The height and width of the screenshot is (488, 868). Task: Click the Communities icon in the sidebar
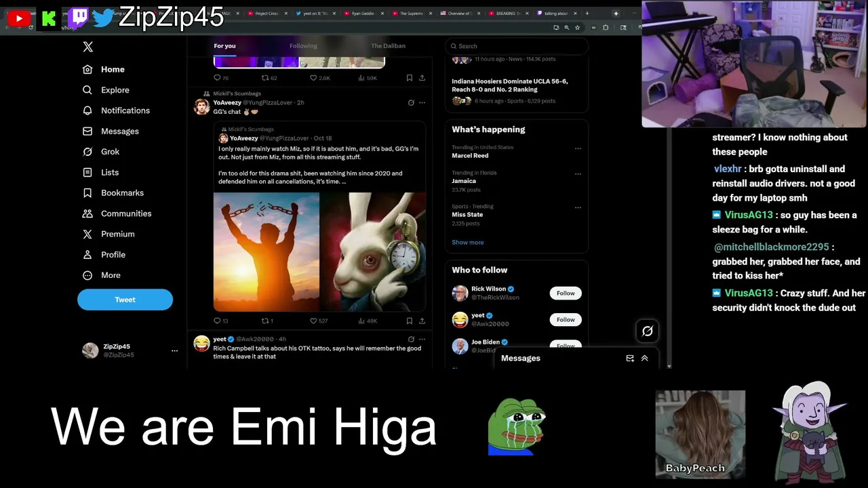pos(87,213)
